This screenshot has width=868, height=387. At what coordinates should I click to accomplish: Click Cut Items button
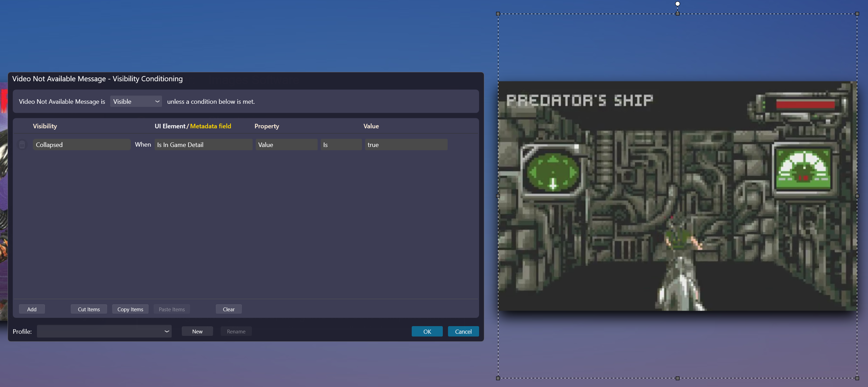pyautogui.click(x=89, y=309)
